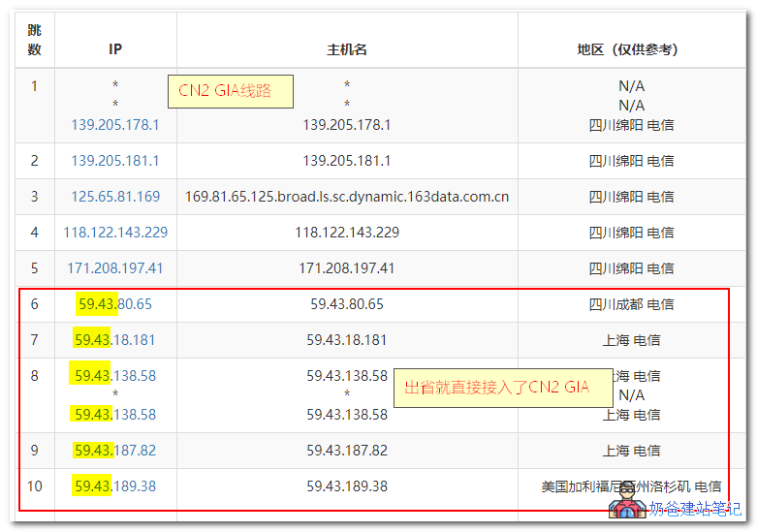Click the 139.205.181.1 IP link
The height and width of the screenshot is (532, 757).
point(115,161)
